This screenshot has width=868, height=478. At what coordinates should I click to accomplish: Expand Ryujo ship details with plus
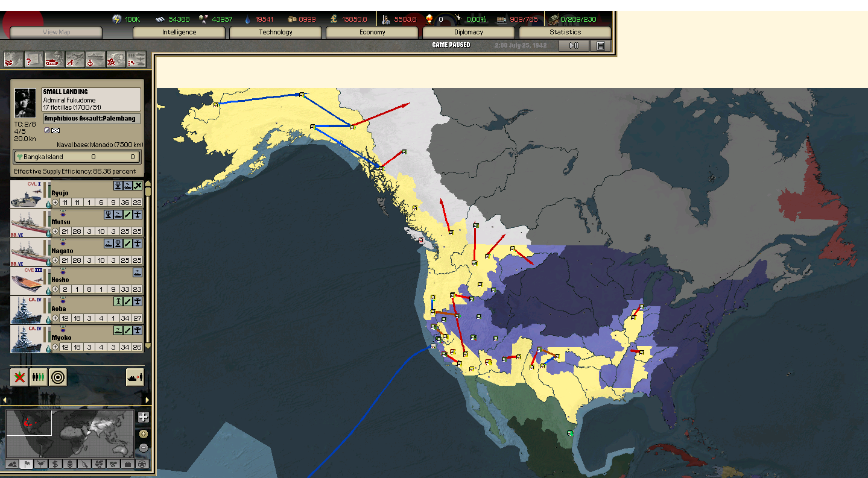(x=55, y=203)
